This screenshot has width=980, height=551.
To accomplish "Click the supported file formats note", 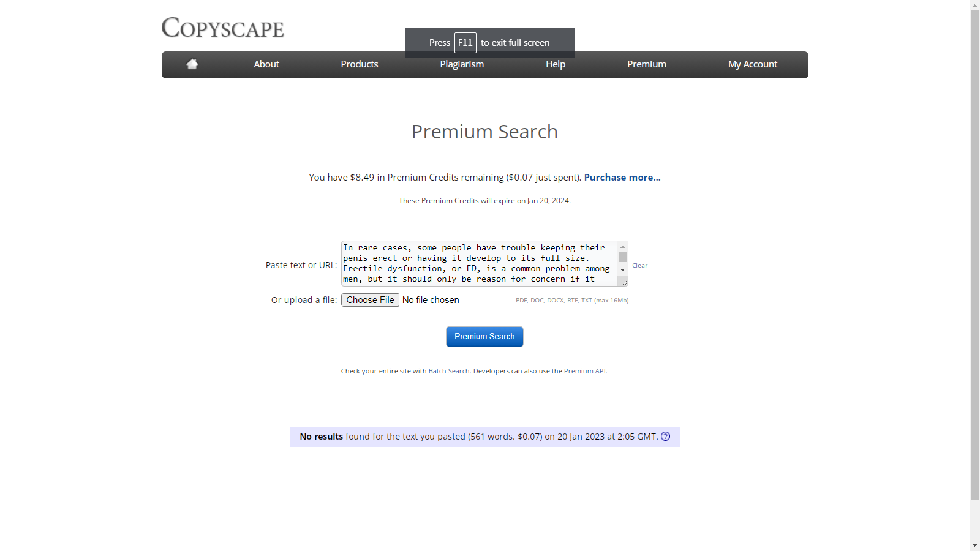I will (x=572, y=301).
